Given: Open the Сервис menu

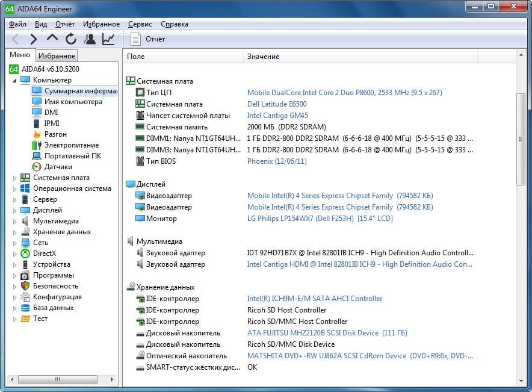Looking at the screenshot, I should click(140, 24).
